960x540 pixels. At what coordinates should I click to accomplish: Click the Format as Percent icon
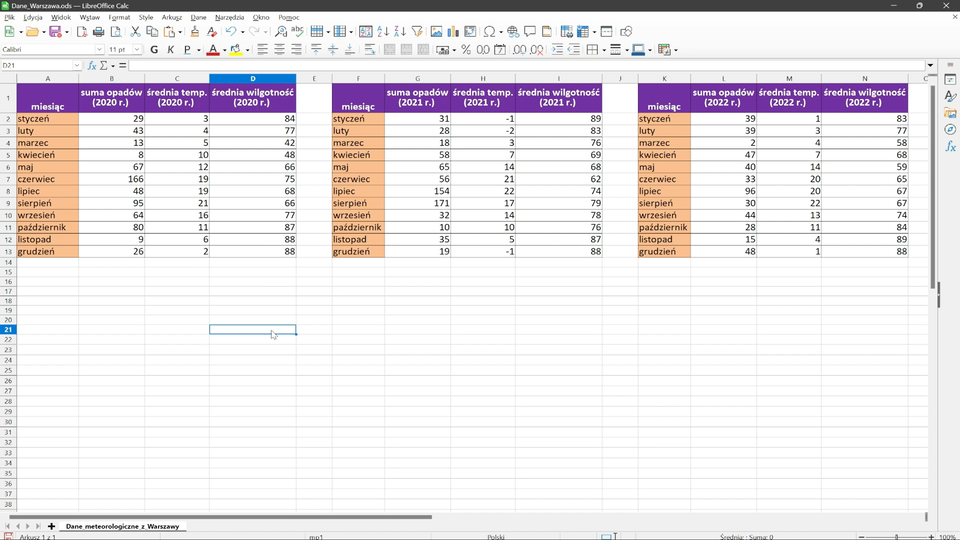(x=466, y=49)
